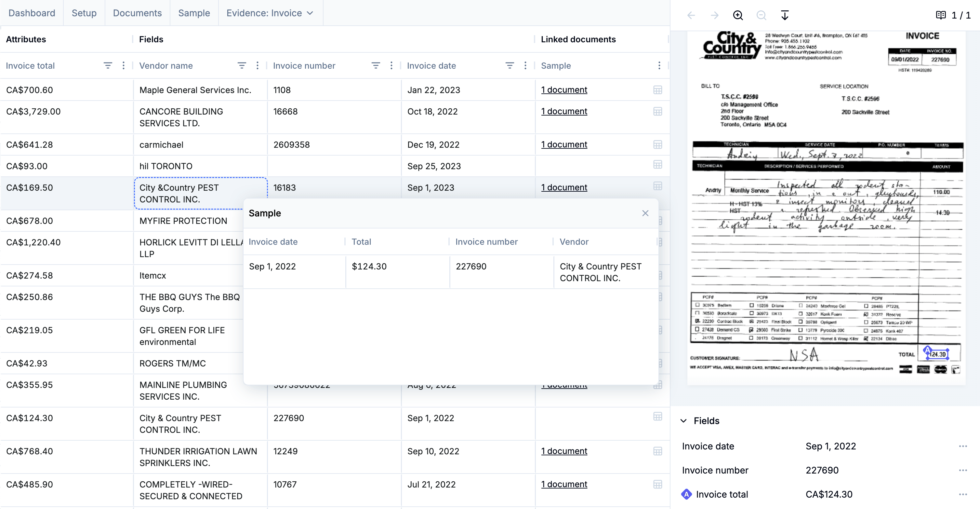The height and width of the screenshot is (509, 980).
Task: Select $124.30 total cell in Sample popup
Action: pos(398,272)
